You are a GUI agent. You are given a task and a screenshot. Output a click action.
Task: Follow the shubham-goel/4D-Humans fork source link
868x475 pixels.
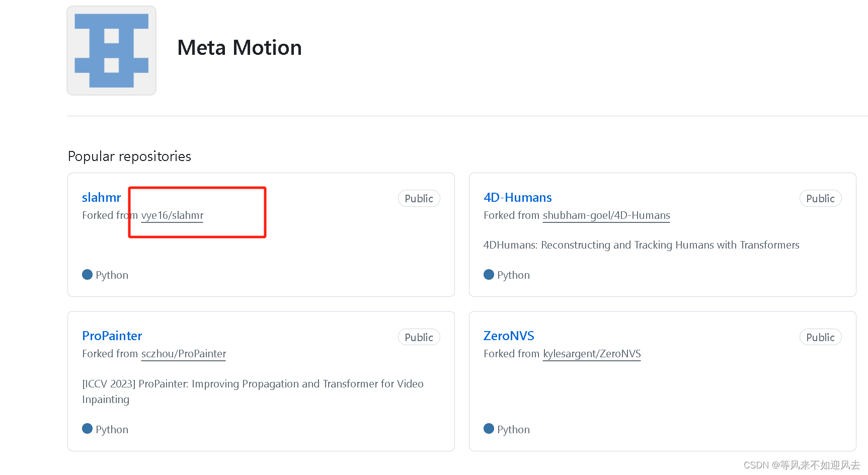pos(606,215)
